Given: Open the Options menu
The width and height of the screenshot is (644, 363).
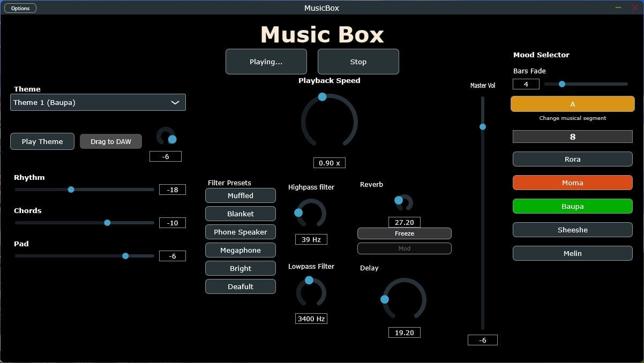Looking at the screenshot, I should point(20,7).
